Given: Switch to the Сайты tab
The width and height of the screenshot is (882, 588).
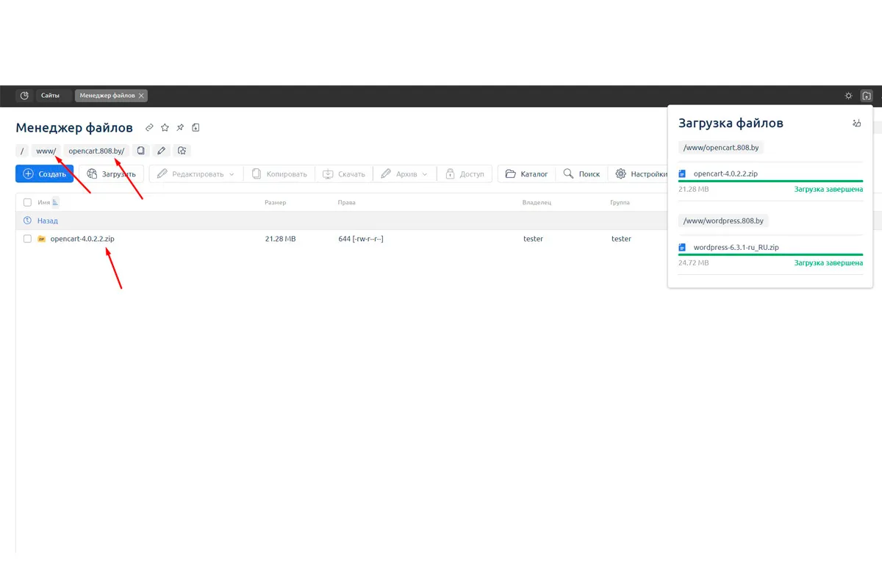Looking at the screenshot, I should click(51, 96).
